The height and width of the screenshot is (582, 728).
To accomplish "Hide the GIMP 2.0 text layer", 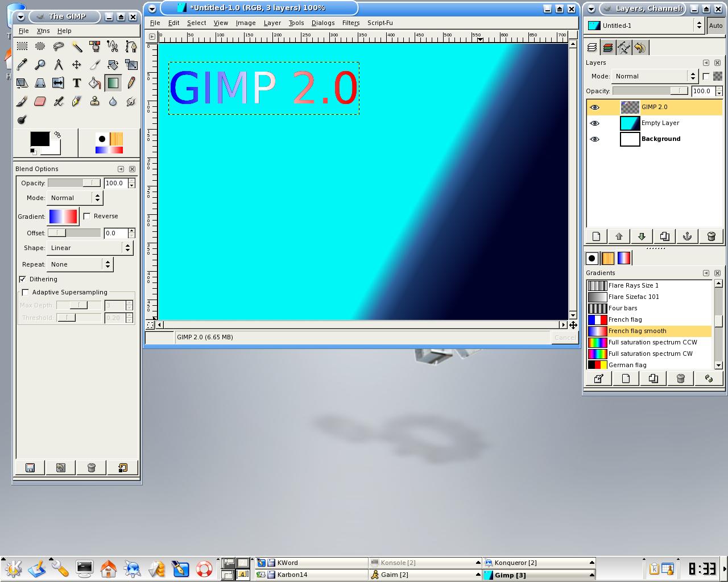I will 595,107.
